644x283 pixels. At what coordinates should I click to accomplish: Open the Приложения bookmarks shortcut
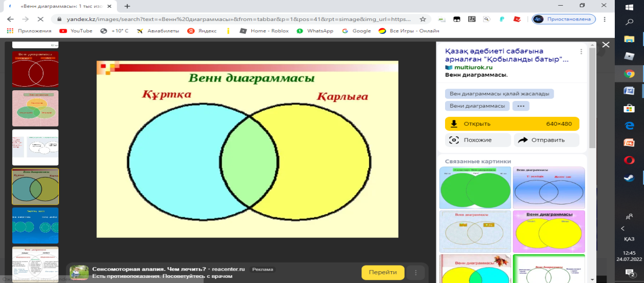click(29, 31)
